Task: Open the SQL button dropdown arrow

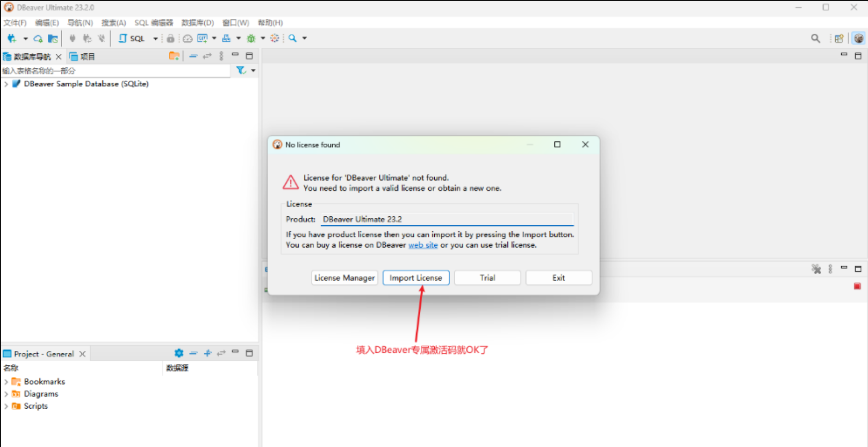Action: click(155, 39)
